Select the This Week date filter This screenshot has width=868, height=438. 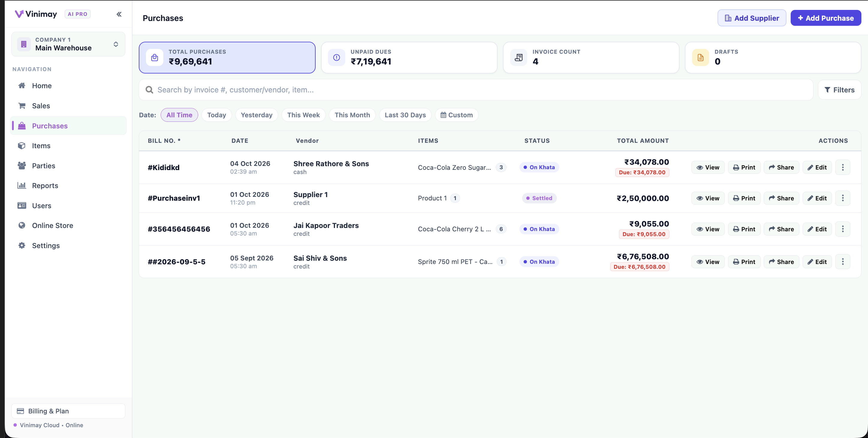click(x=303, y=115)
